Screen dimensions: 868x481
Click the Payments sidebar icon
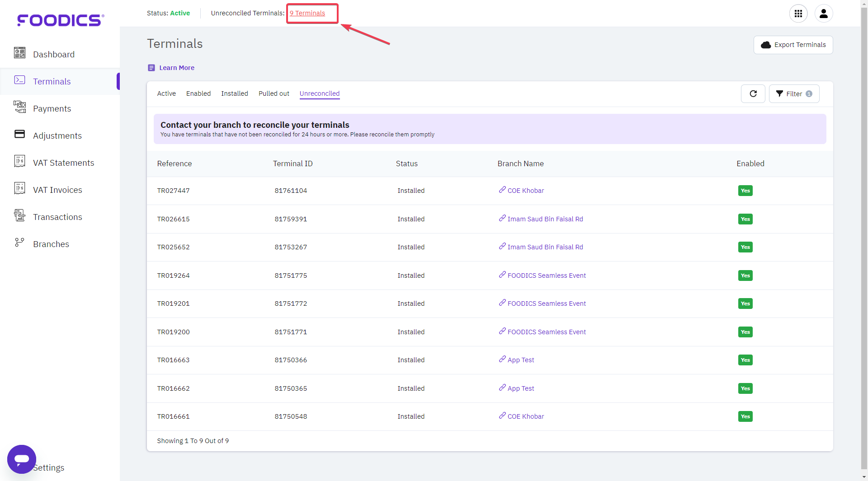[19, 107]
